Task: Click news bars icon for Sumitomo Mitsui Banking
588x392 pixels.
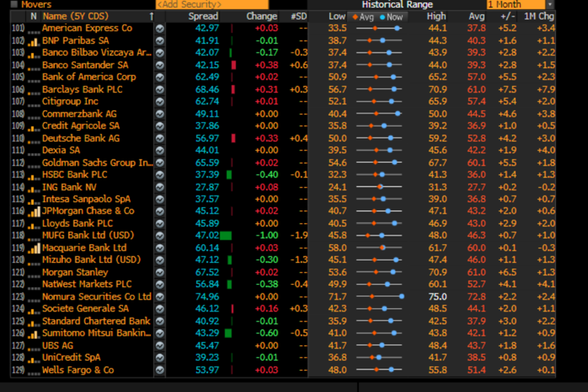Action: (x=34, y=334)
